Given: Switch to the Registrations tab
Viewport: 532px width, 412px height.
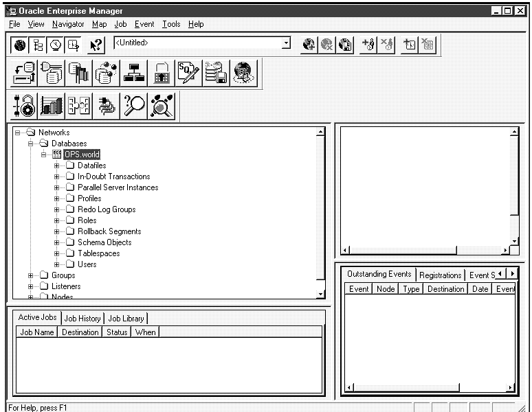Looking at the screenshot, I should [441, 275].
